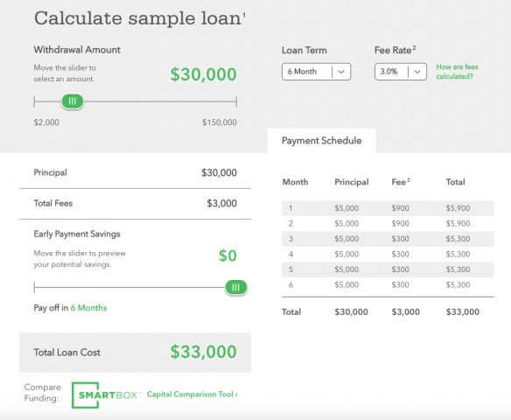Click the $30,000 withdrawal amount value
Image resolution: width=511 pixels, height=420 pixels.
coord(203,74)
